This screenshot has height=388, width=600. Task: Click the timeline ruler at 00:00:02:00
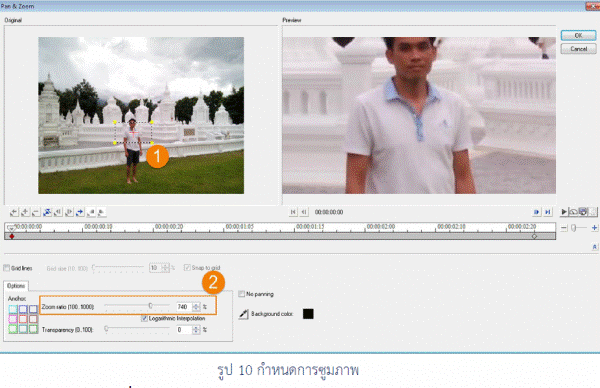[381, 227]
